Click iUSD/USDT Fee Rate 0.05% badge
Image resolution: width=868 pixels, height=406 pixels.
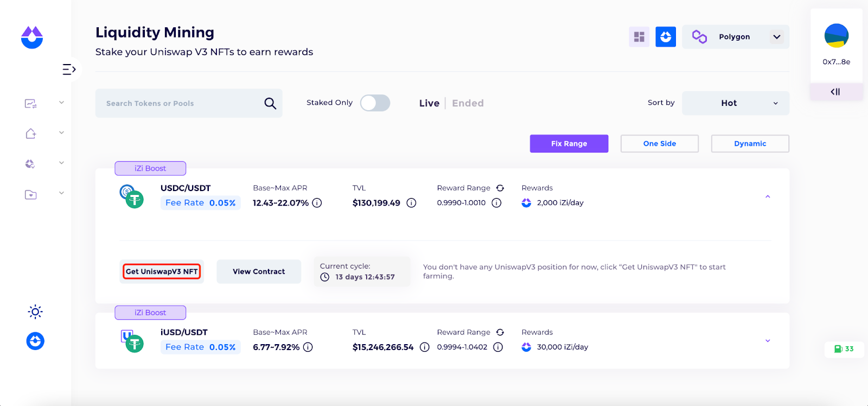[x=201, y=347]
